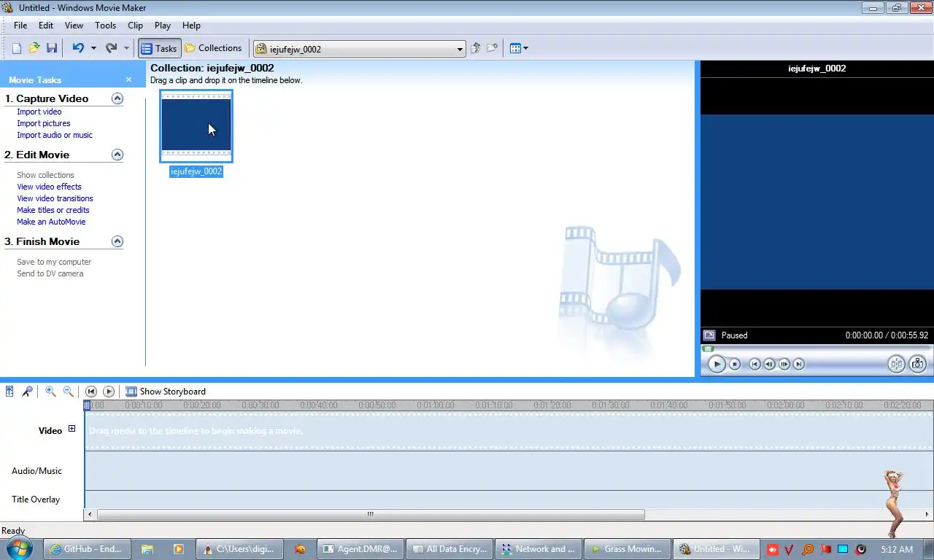Open the View menu
Screen dimensions: 934x560
pos(74,25)
